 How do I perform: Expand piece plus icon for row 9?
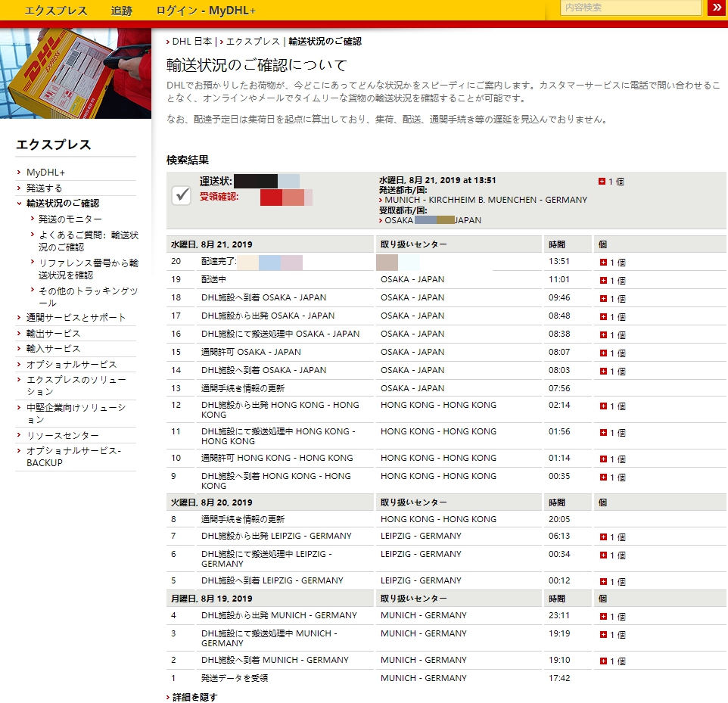[x=603, y=477]
